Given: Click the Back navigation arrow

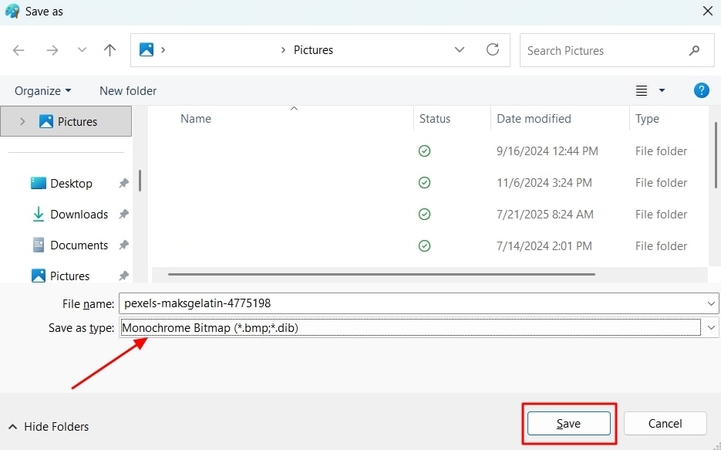Looking at the screenshot, I should coord(19,50).
